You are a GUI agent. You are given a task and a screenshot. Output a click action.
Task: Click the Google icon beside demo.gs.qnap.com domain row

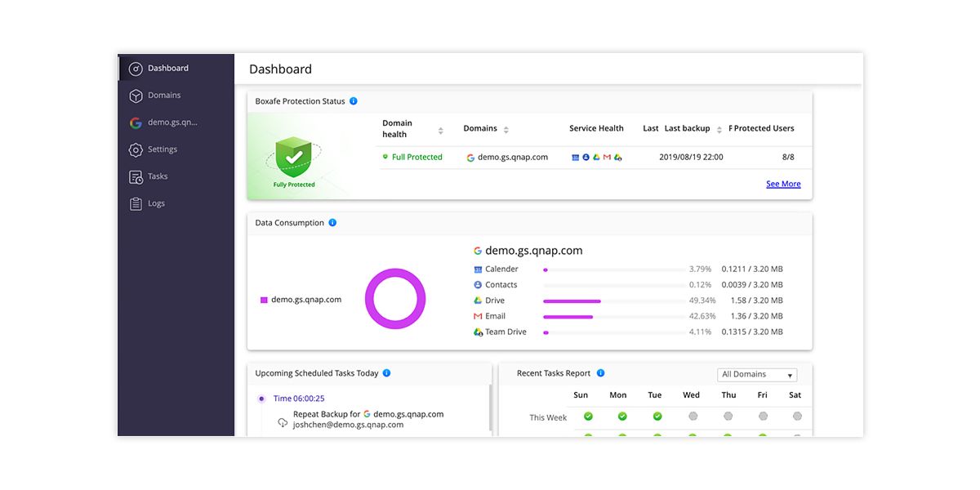[x=470, y=158]
